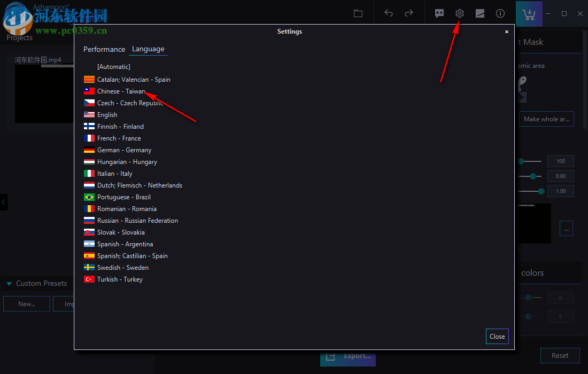This screenshot has width=588, height=374.
Task: Select German - Germany language
Action: [x=118, y=150]
